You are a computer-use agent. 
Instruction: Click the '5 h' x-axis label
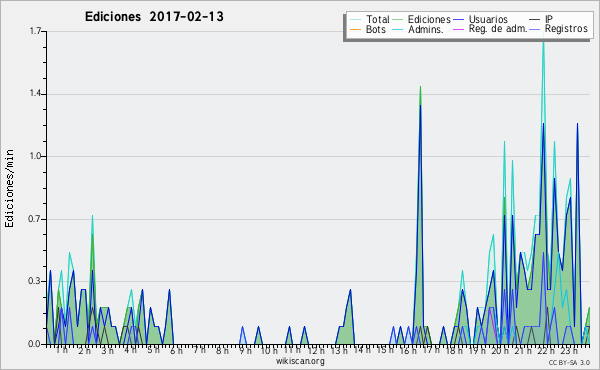(x=153, y=350)
